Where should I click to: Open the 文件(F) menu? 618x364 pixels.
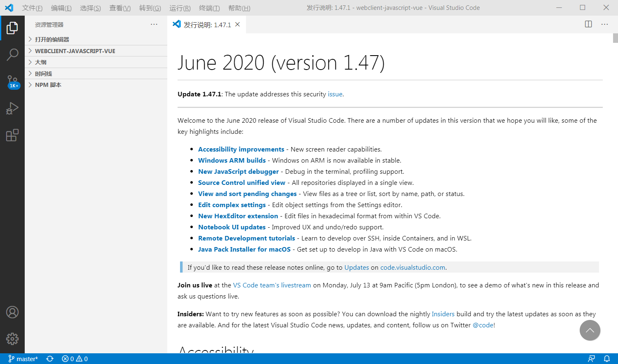[x=33, y=8]
